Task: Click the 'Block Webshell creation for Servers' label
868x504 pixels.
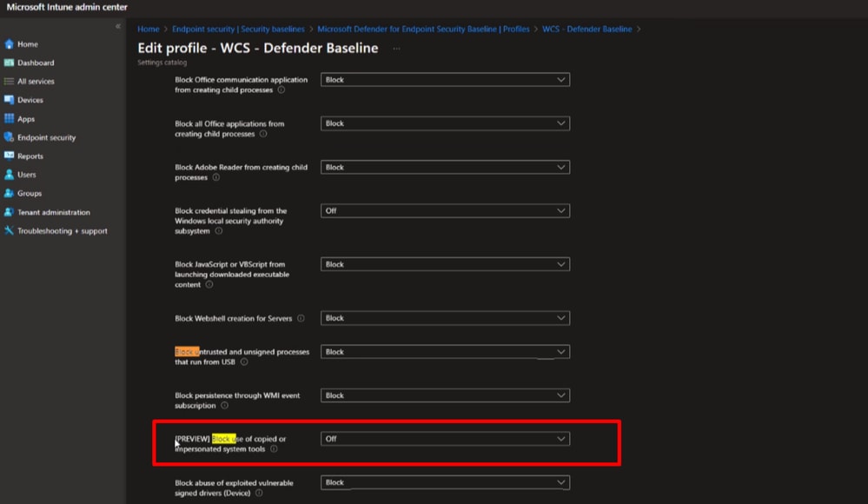Action: coord(234,318)
